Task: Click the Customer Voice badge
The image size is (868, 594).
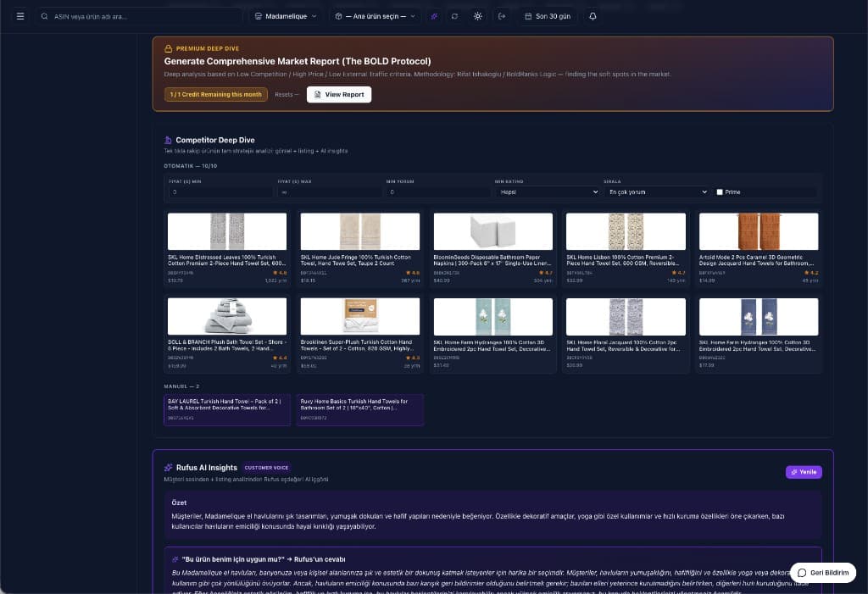Action: pos(266,468)
